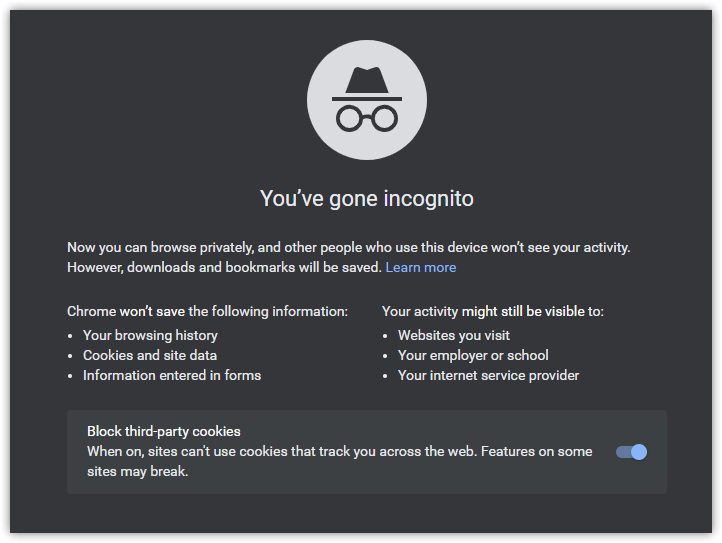Click the "Websites you visit" list item
Image resolution: width=722 pixels, height=543 pixels.
pyautogui.click(x=454, y=335)
